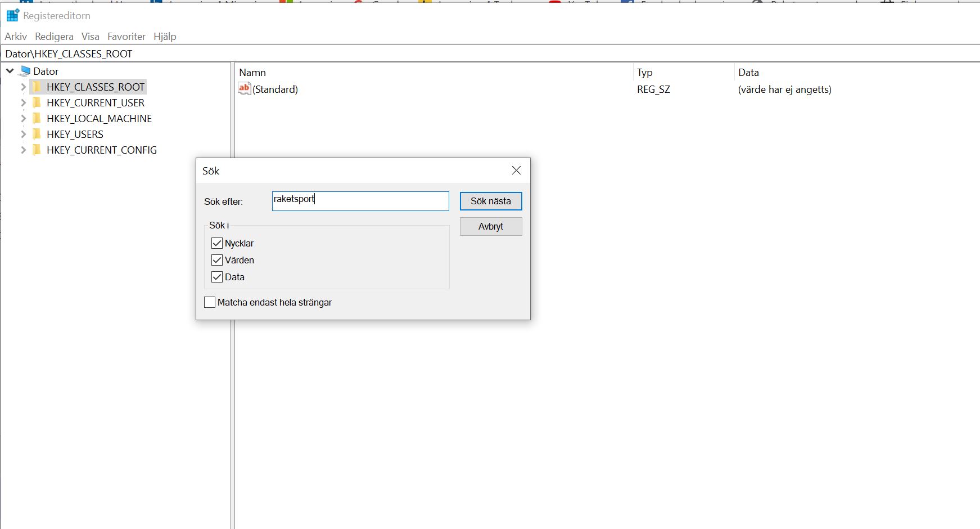
Task: Collapse the Dator root node
Action: (10, 71)
